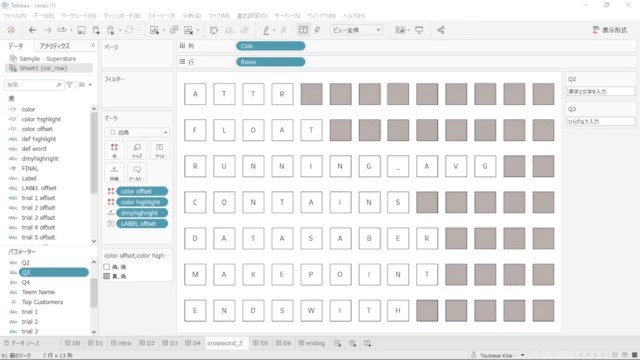The image size is (640, 360).
Task: Select the Top Customers parameter
Action: 42,302
